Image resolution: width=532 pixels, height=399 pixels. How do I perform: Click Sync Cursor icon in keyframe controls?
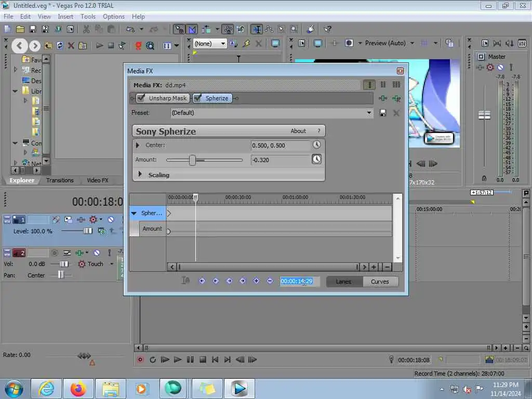[x=185, y=280]
